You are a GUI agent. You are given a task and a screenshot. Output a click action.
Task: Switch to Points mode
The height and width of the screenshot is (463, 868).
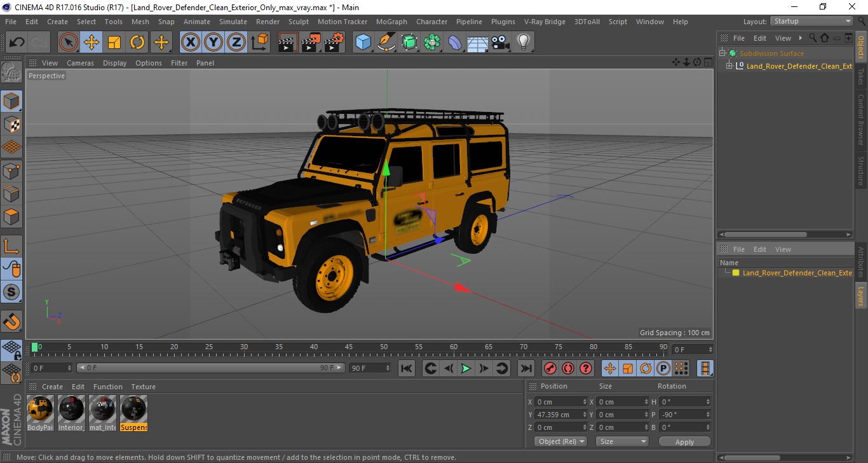[11, 170]
